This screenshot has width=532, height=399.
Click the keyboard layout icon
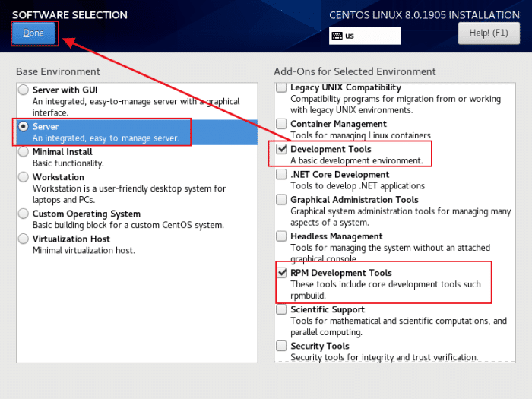(x=337, y=36)
